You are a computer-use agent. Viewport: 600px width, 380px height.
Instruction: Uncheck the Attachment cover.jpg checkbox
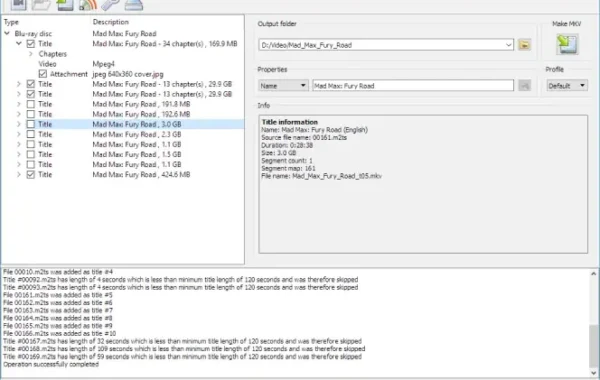[x=42, y=74]
